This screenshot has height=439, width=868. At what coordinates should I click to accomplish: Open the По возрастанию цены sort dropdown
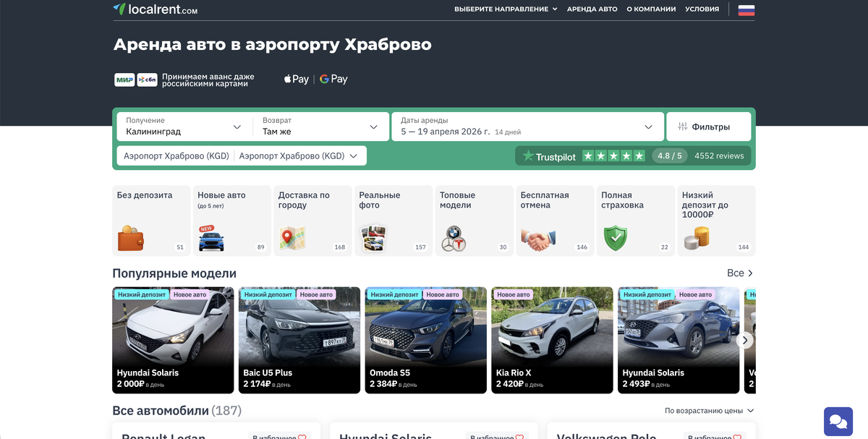(710, 411)
